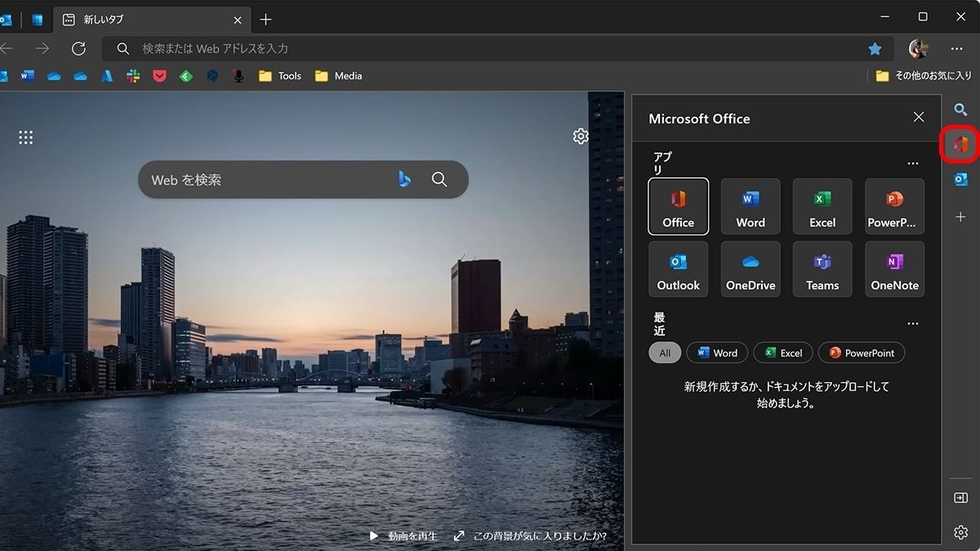Viewport: 980px width, 551px height.
Task: Select the All filter for recent files
Action: point(665,353)
